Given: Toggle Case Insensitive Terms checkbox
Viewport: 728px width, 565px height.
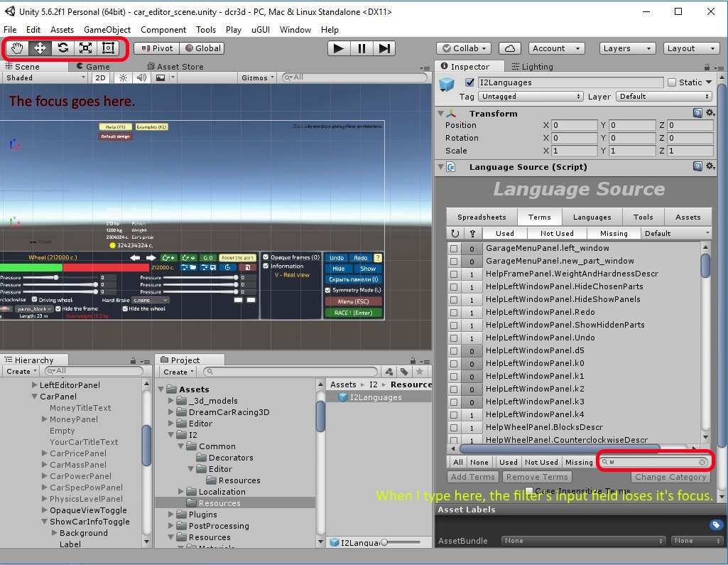Looking at the screenshot, I should (529, 490).
